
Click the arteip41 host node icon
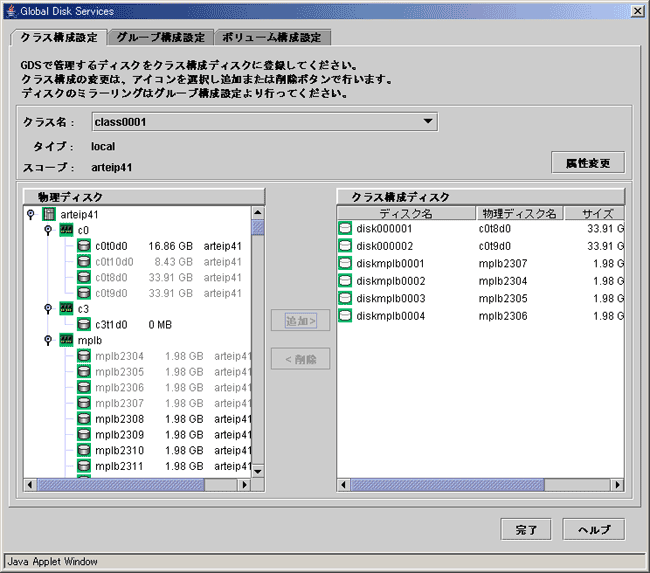pos(49,214)
